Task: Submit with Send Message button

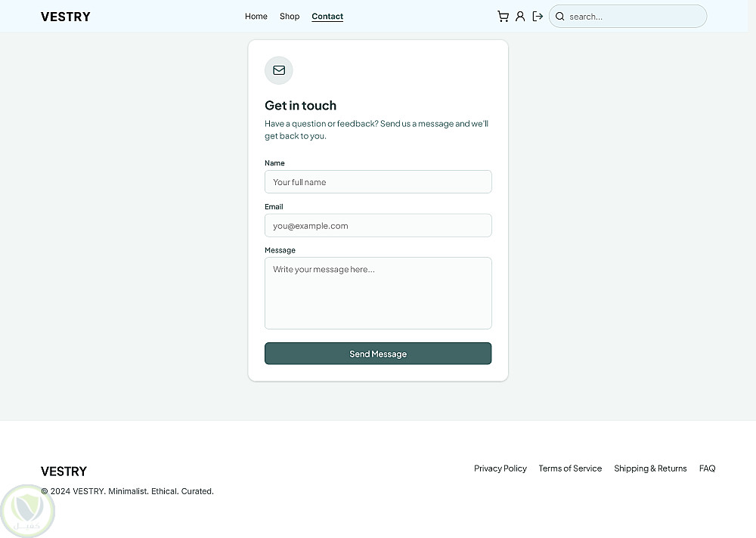Action: 378,354
